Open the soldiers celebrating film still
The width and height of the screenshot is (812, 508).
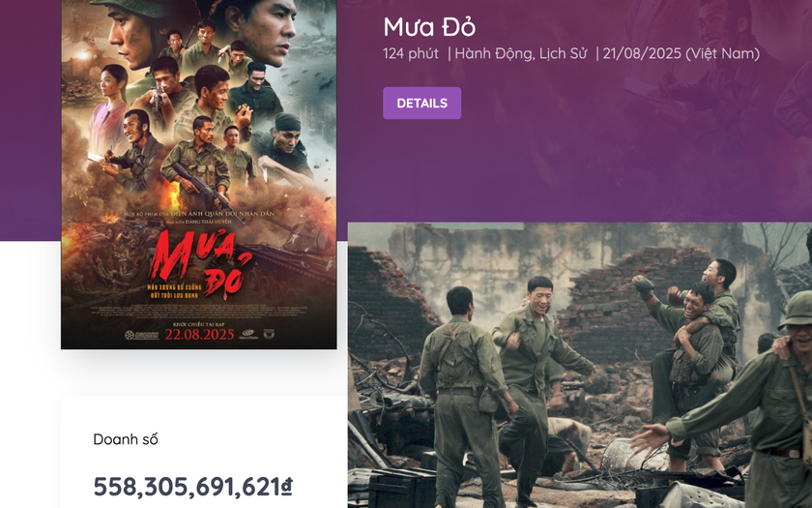[x=579, y=366]
